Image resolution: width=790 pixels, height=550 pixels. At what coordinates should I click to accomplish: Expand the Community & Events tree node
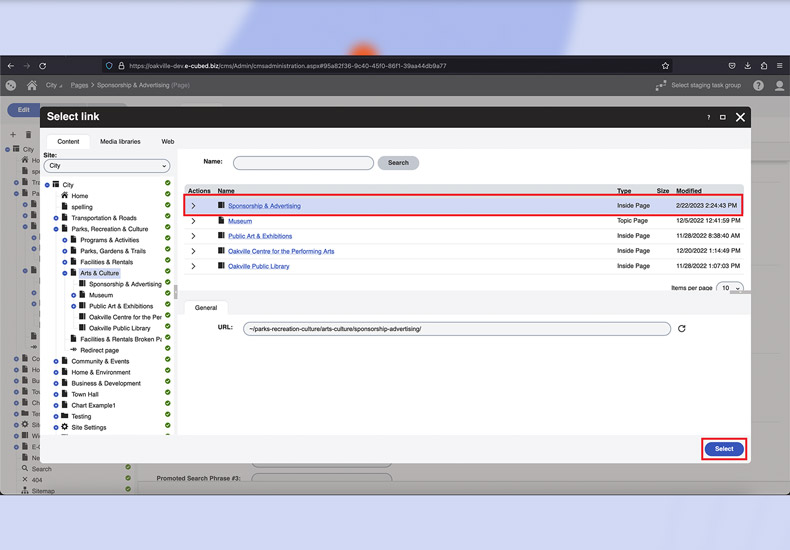pos(56,361)
